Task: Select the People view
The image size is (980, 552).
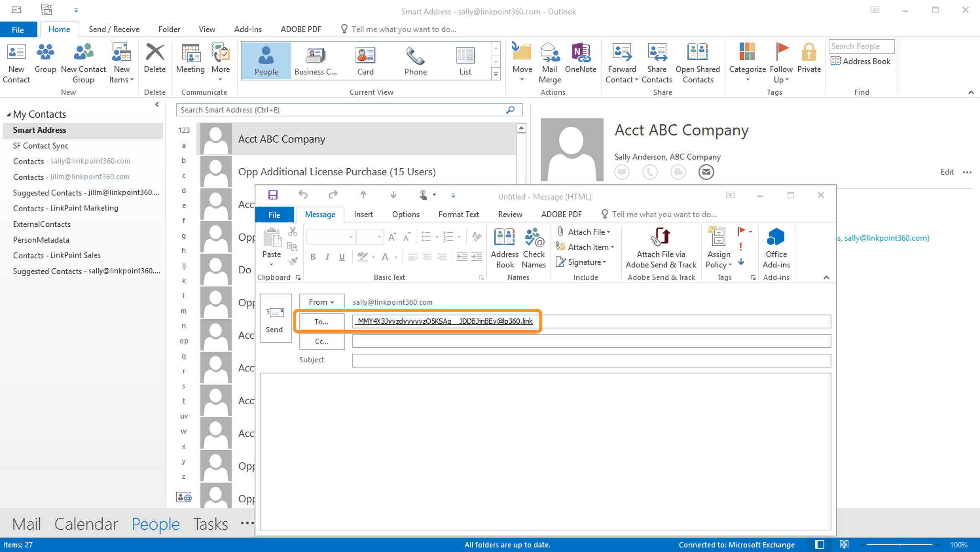Action: pyautogui.click(x=266, y=61)
